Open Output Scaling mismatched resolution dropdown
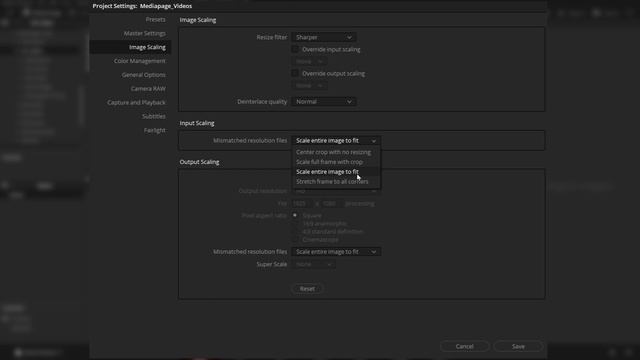The width and height of the screenshot is (640, 360). click(336, 252)
